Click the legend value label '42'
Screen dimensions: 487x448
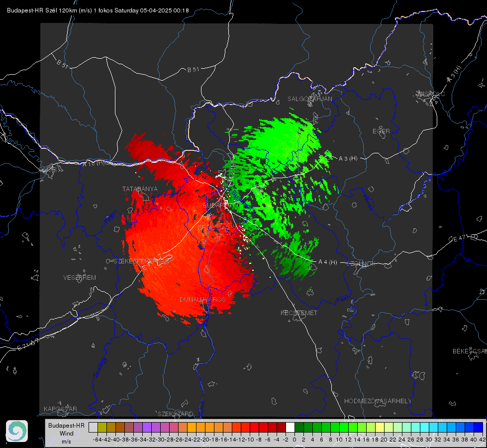pyautogui.click(x=482, y=440)
